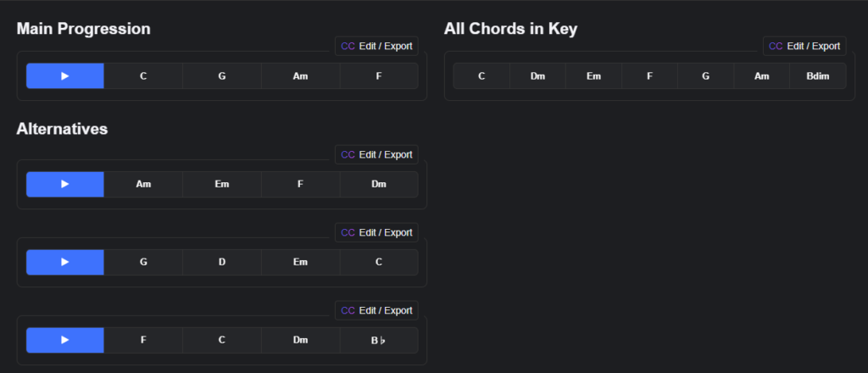Image resolution: width=868 pixels, height=373 pixels.
Task: Play the F C Dm B♭ alternative progression
Action: (x=65, y=340)
